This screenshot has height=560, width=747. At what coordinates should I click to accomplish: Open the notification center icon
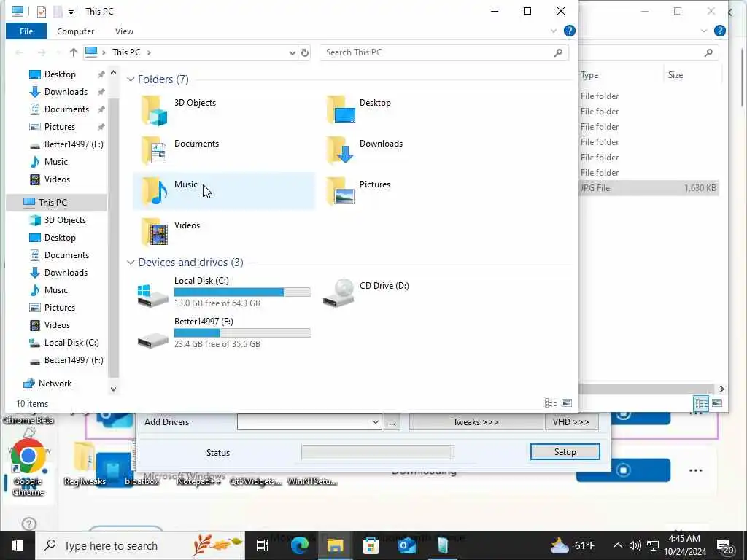click(x=724, y=545)
